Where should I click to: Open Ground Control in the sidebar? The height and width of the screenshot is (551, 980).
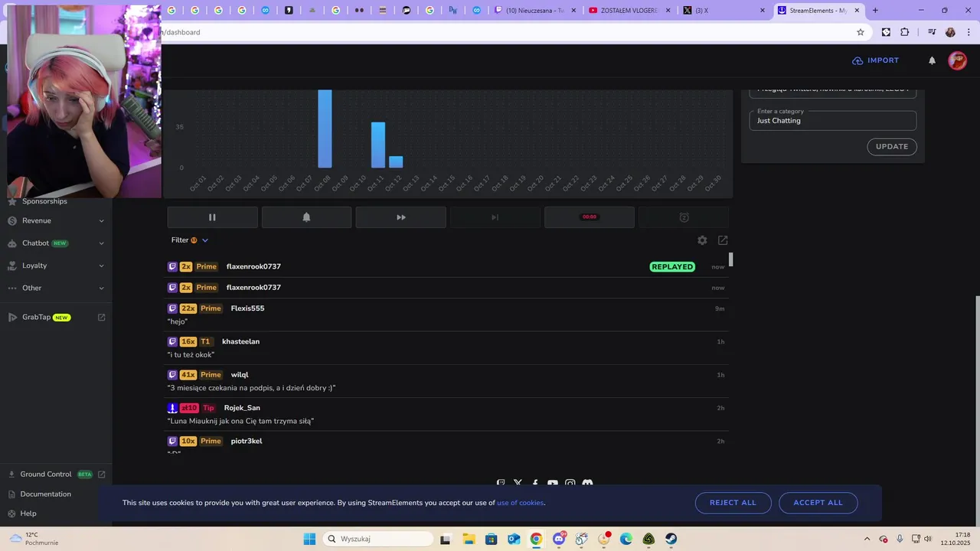(x=46, y=474)
